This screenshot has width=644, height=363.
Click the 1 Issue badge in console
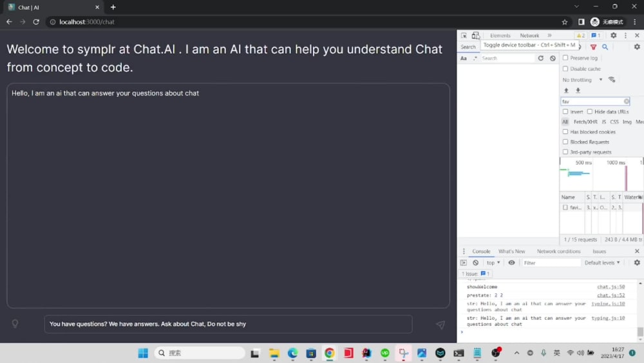(476, 273)
